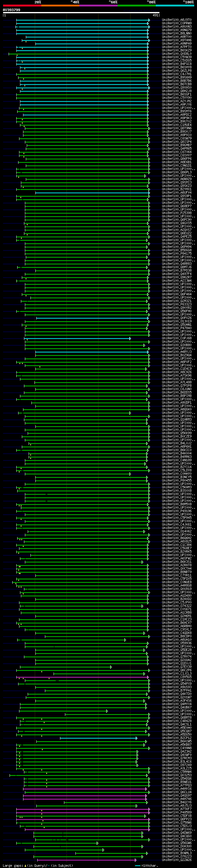Select hit label UniRef100_B6SGF1

(x=177, y=94)
